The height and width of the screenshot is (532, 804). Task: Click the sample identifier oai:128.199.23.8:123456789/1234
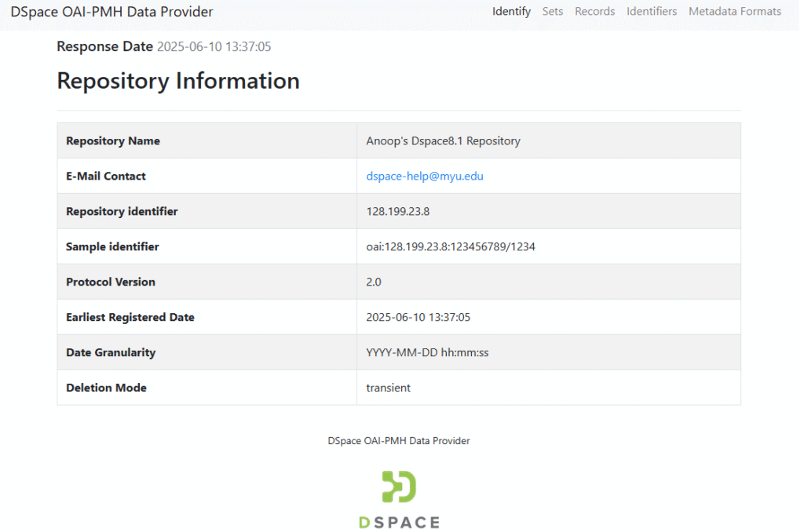(450, 246)
